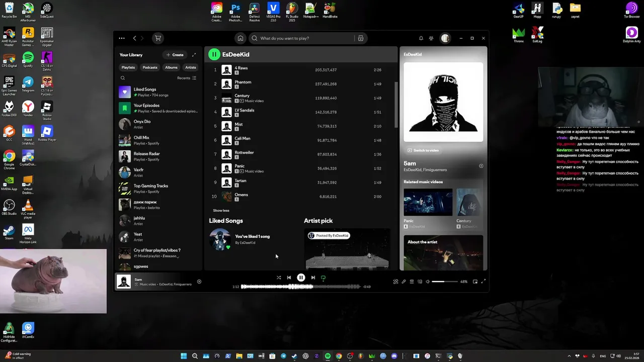Open the shopping cart icon in Spotify

coord(158,38)
